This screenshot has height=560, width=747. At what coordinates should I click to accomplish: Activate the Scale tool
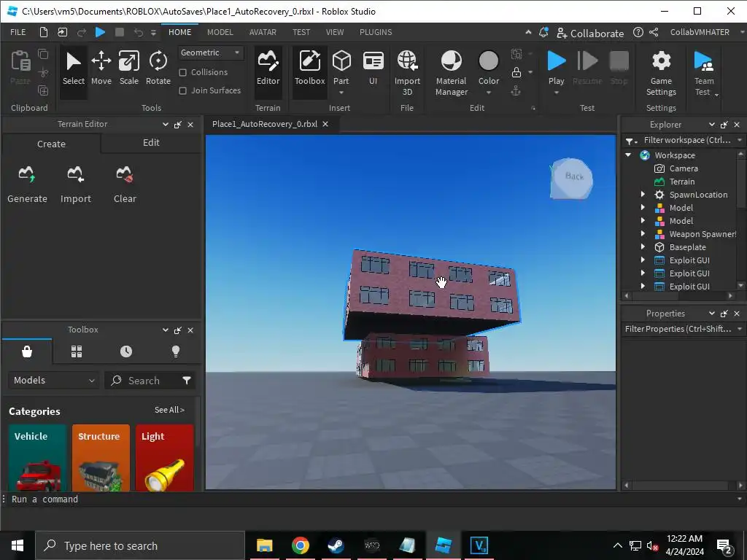(x=128, y=68)
